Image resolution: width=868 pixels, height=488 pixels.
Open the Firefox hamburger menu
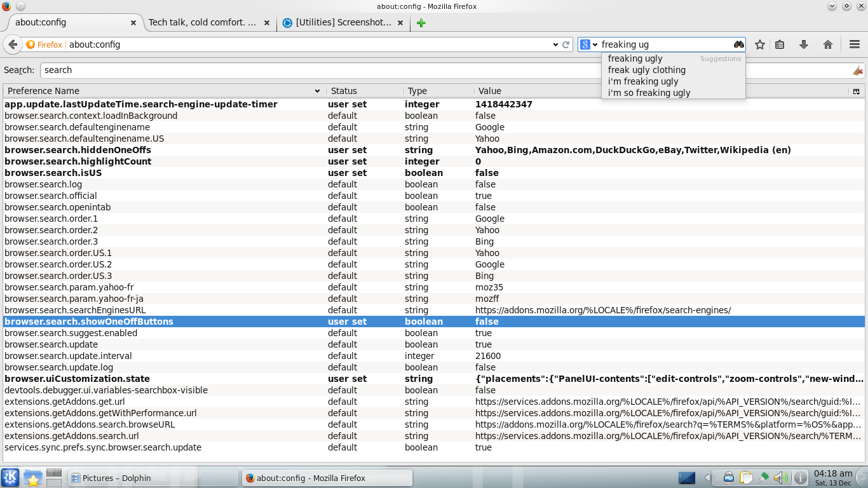(x=855, y=44)
